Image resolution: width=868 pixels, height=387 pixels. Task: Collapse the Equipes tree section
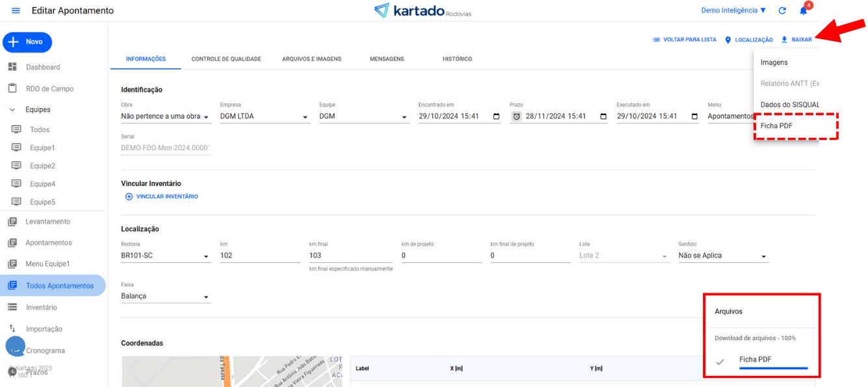[12, 110]
